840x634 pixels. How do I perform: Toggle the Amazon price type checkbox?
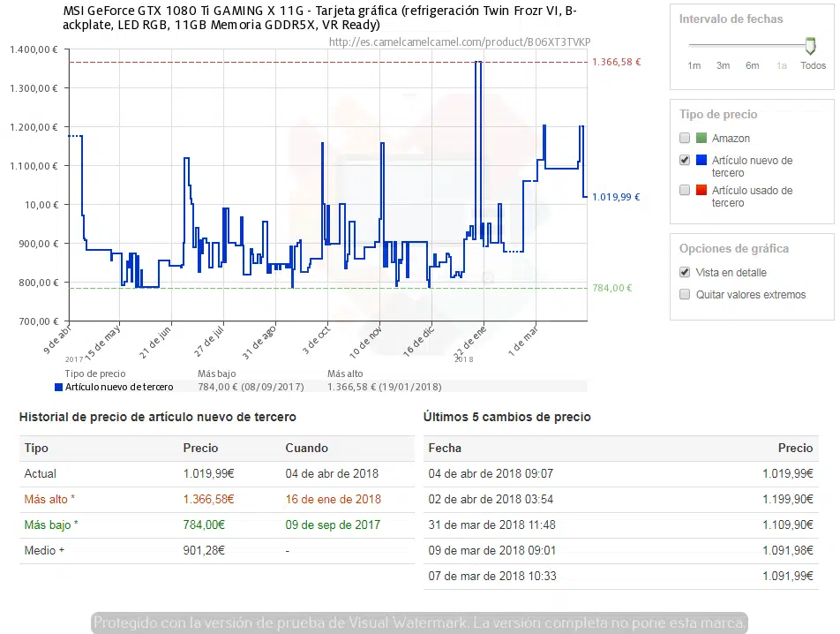[x=685, y=139]
